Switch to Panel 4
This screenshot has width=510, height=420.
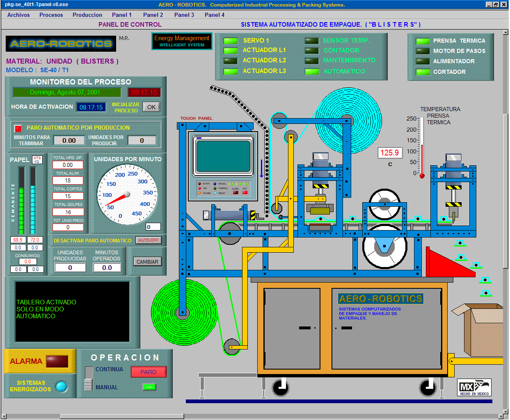coord(215,15)
